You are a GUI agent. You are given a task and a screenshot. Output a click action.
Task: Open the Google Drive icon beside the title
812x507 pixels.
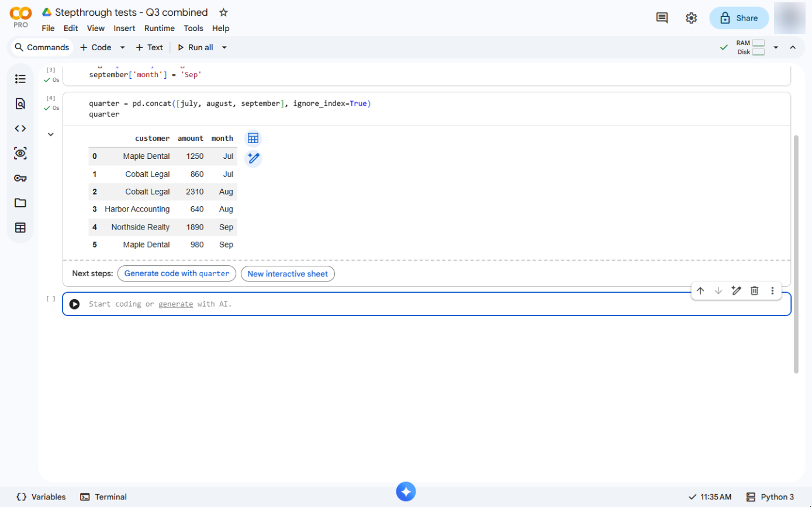pyautogui.click(x=47, y=12)
